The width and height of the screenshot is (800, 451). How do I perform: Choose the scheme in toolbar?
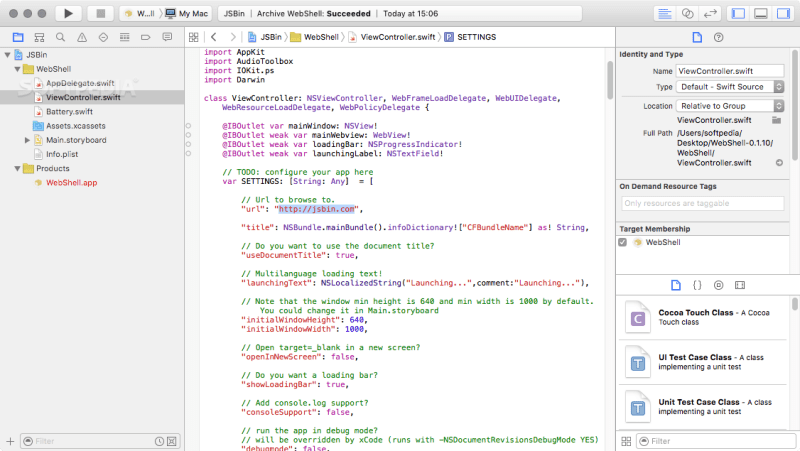pyautogui.click(x=140, y=14)
